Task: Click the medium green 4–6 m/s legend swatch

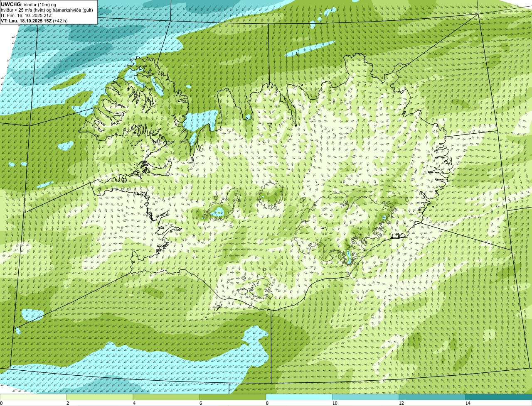Action: (166, 397)
